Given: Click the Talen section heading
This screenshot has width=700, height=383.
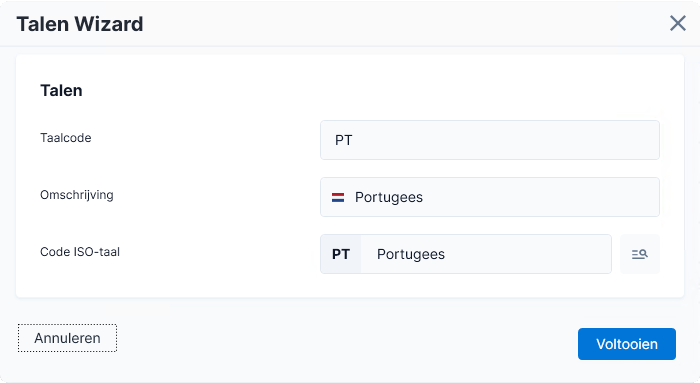Looking at the screenshot, I should pos(61,90).
